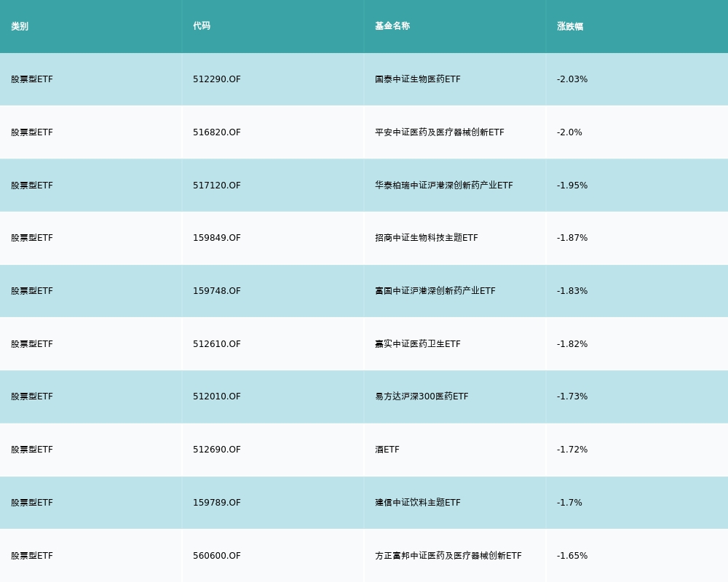The width and height of the screenshot is (728, 582).
Task: Click 股票型ETF in the 159849.OF row
Action: pos(32,238)
